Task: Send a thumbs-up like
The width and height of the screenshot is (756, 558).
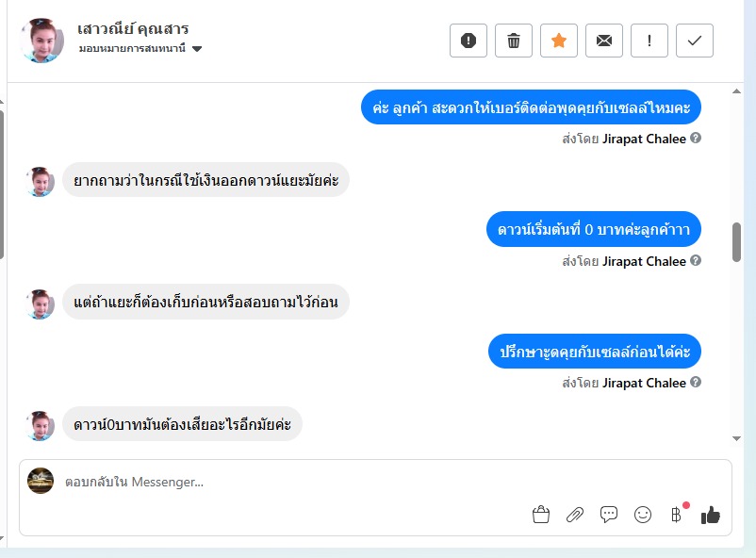Action: [711, 515]
